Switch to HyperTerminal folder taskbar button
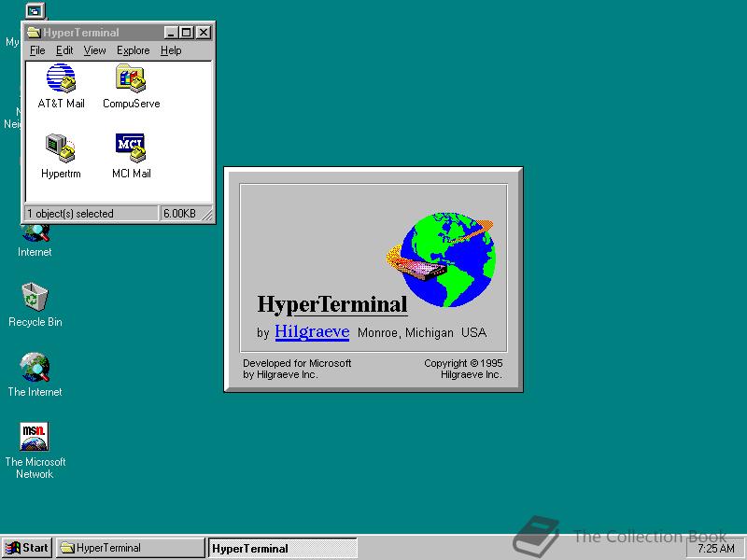 (130, 548)
